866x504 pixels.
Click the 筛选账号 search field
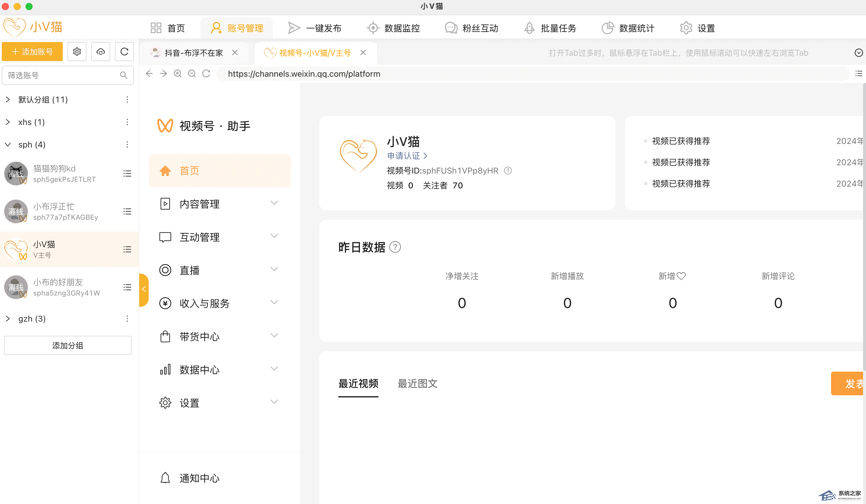[68, 75]
